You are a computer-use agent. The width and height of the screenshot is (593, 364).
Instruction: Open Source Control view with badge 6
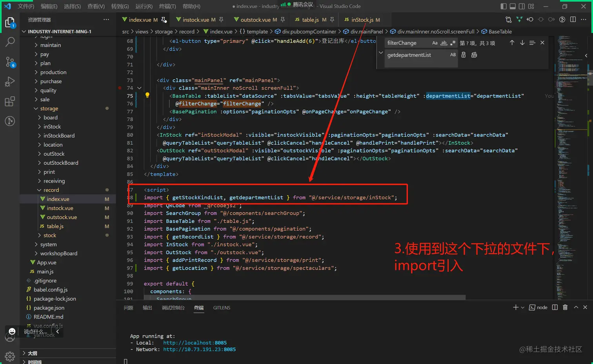[x=10, y=62]
